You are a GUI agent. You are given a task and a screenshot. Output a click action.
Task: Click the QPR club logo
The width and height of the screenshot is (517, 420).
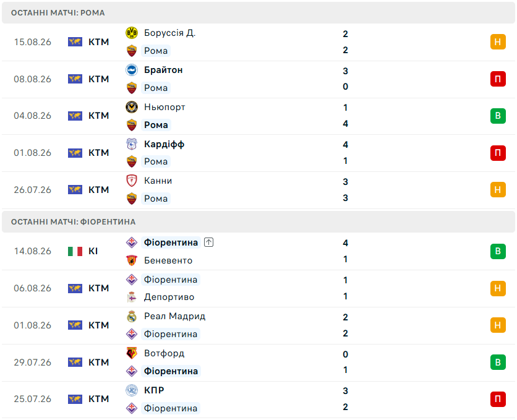coord(132,390)
